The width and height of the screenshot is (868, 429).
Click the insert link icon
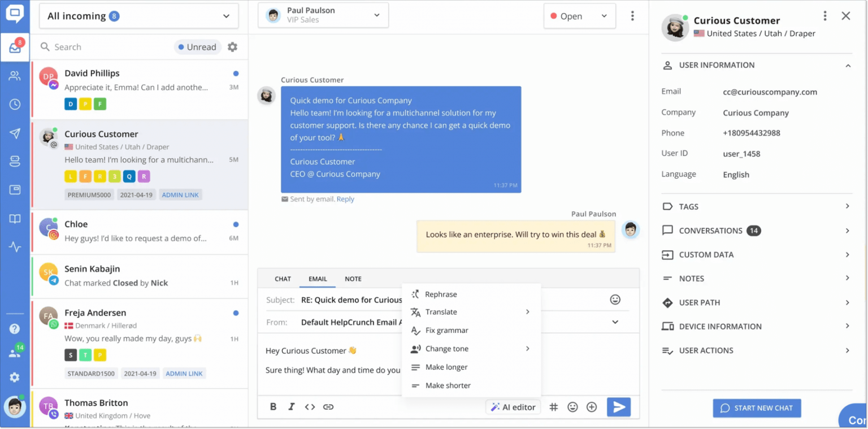point(328,406)
